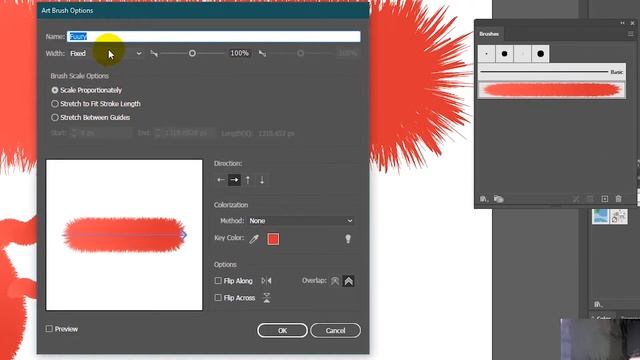Click the brush Name text field
Viewport: 640px width, 360px height.
214,36
